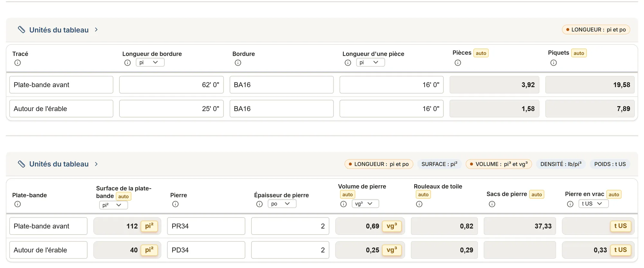Click info icon for Pierre en vrac
The height and width of the screenshot is (268, 644).
tap(570, 204)
